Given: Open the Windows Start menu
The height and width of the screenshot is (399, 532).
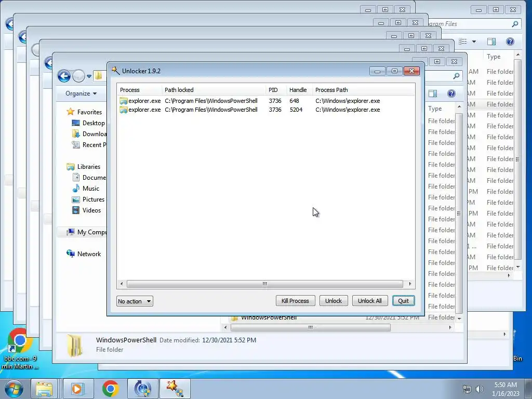Looking at the screenshot, I should (14, 389).
